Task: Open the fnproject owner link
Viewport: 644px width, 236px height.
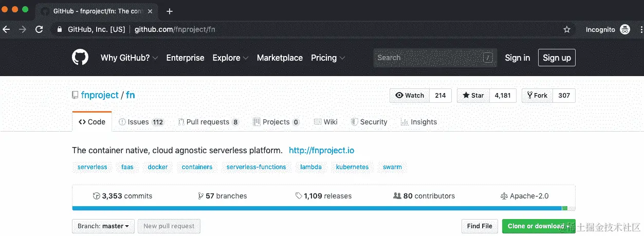Action: point(100,95)
